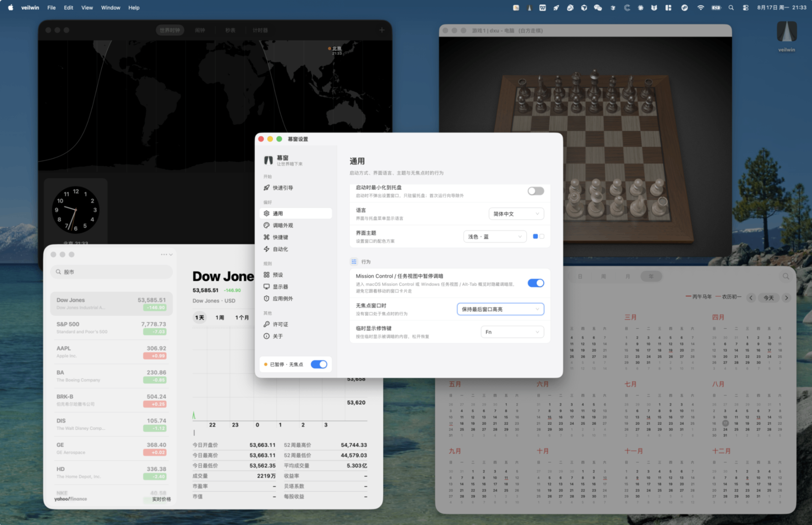Open the View menu
Viewport: 812px width, 525px height.
coord(87,8)
